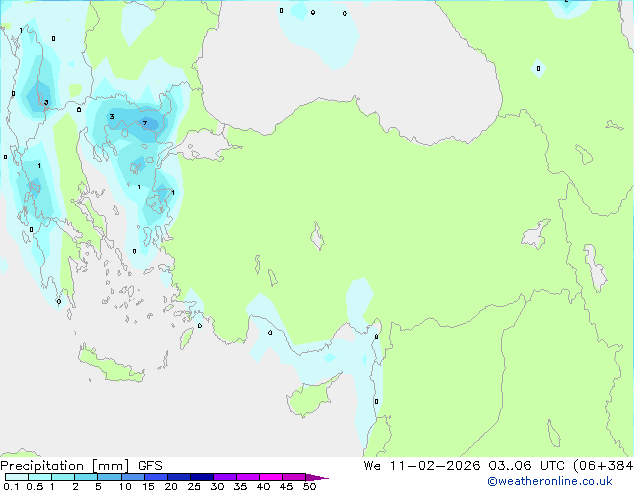
Task: Click the legend label 25
Action: pyautogui.click(x=194, y=486)
